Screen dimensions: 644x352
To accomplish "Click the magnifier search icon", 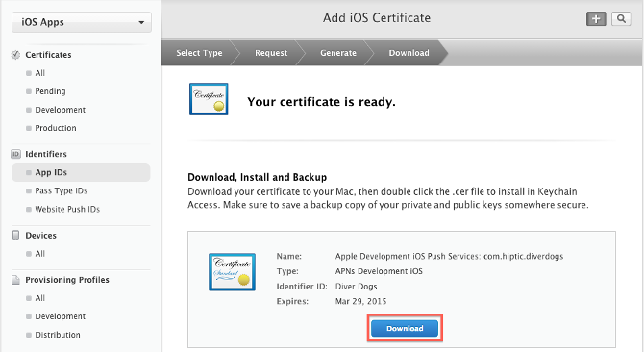I will tap(621, 19).
